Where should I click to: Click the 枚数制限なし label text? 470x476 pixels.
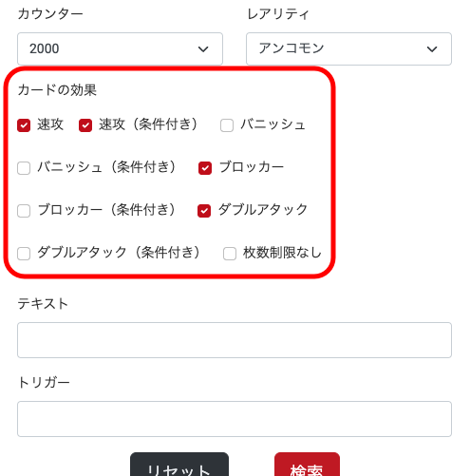tap(282, 253)
